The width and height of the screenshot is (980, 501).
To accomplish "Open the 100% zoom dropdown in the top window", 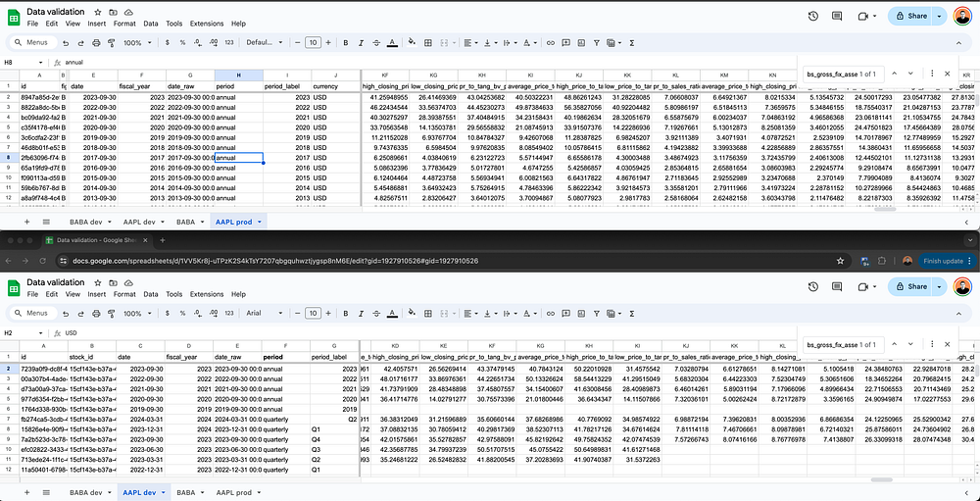I will tap(135, 43).
